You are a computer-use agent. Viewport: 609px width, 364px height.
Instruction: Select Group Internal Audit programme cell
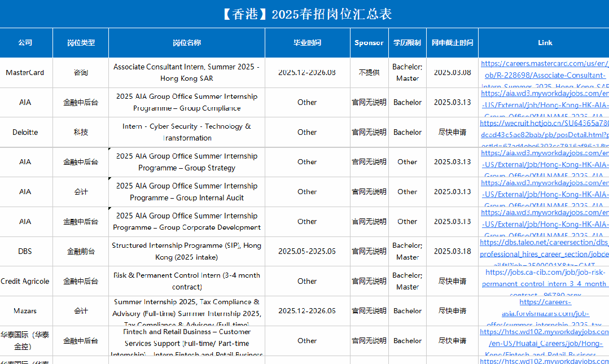(187, 192)
